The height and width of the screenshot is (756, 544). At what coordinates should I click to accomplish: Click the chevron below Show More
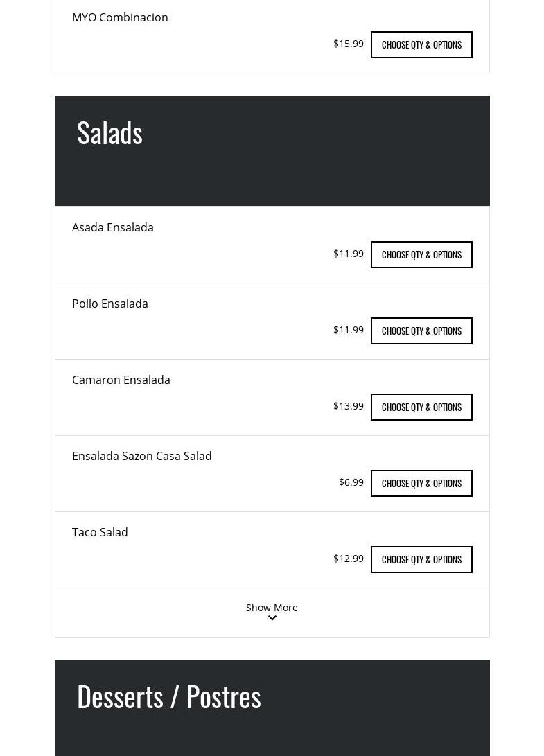click(272, 618)
